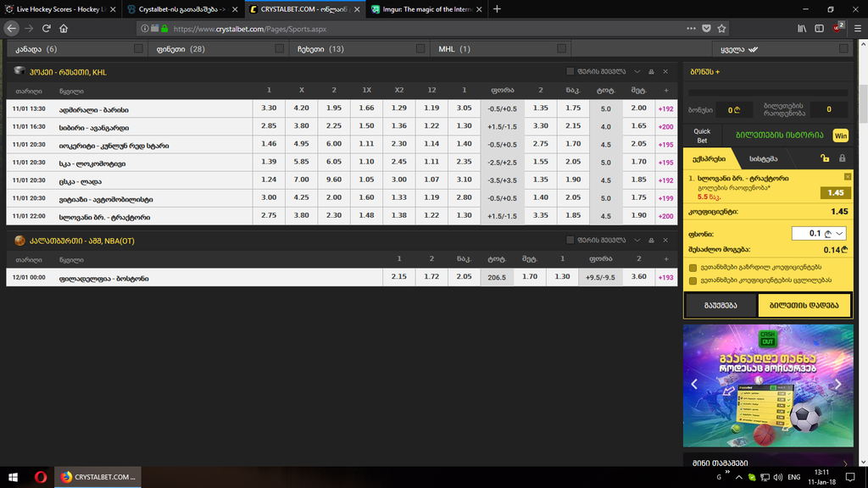Go back using browser back arrow
868x488 pixels.
12,28
